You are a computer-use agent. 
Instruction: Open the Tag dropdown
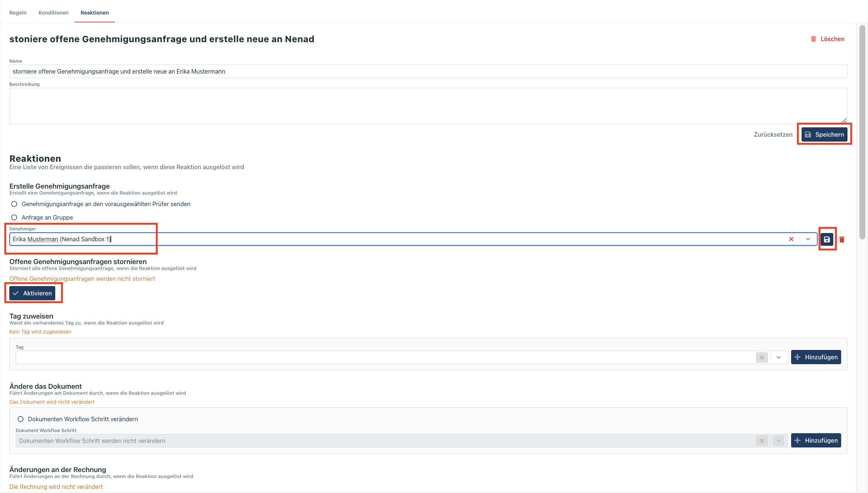pyautogui.click(x=778, y=357)
